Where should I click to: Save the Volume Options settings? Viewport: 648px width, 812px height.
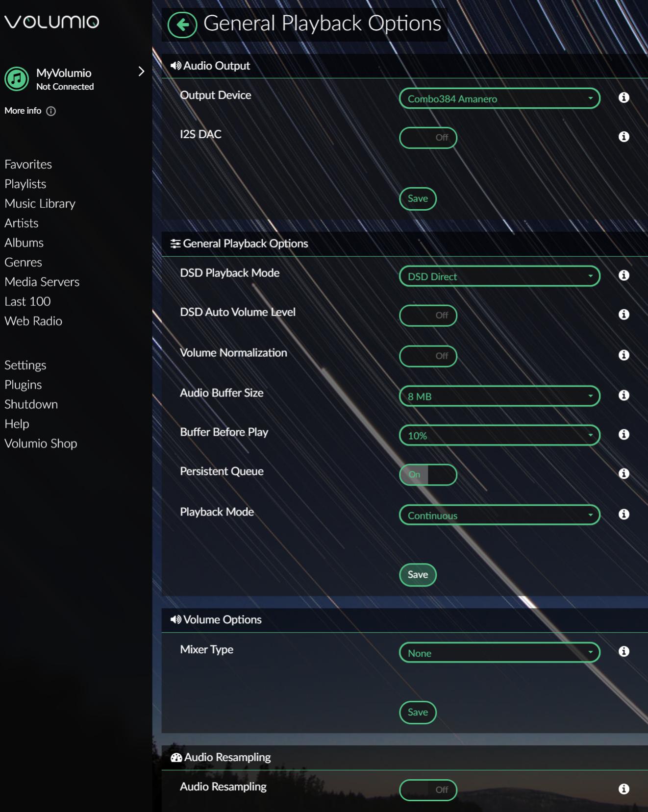pos(418,712)
